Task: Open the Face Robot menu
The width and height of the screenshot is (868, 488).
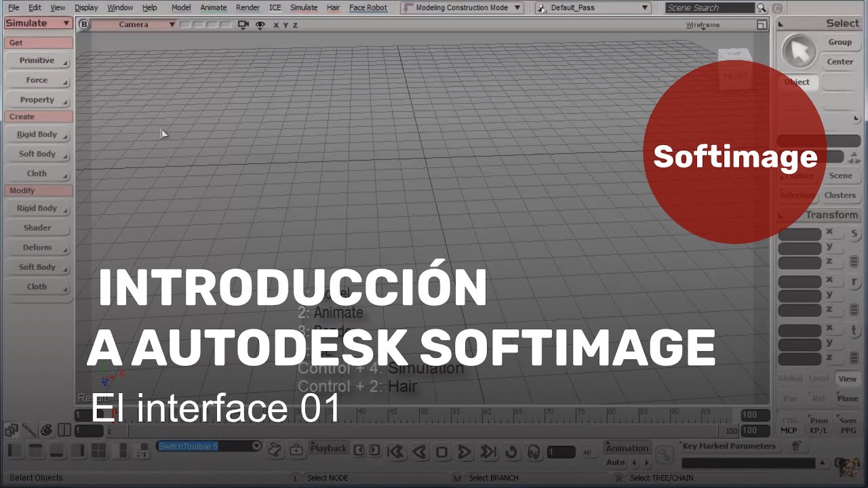Action: (368, 8)
